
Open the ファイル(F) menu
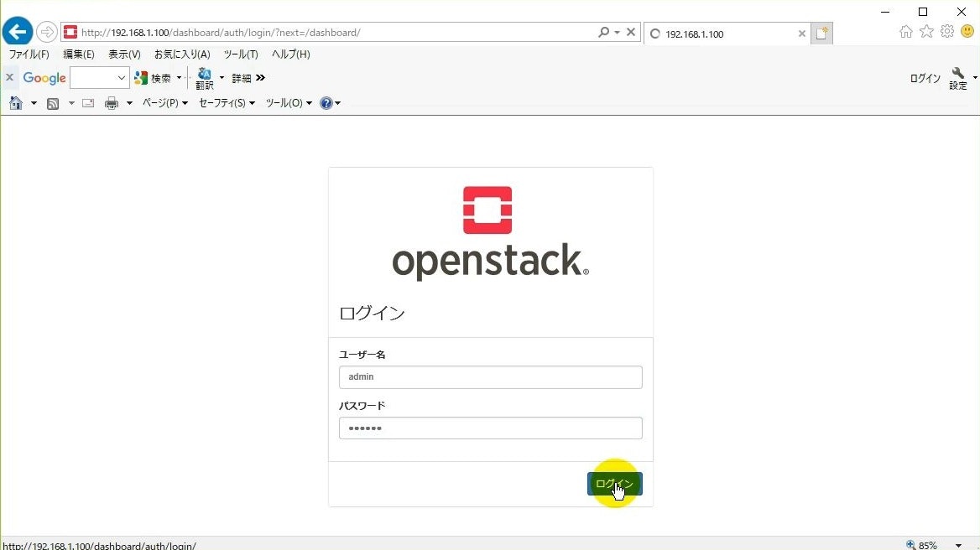pos(29,54)
